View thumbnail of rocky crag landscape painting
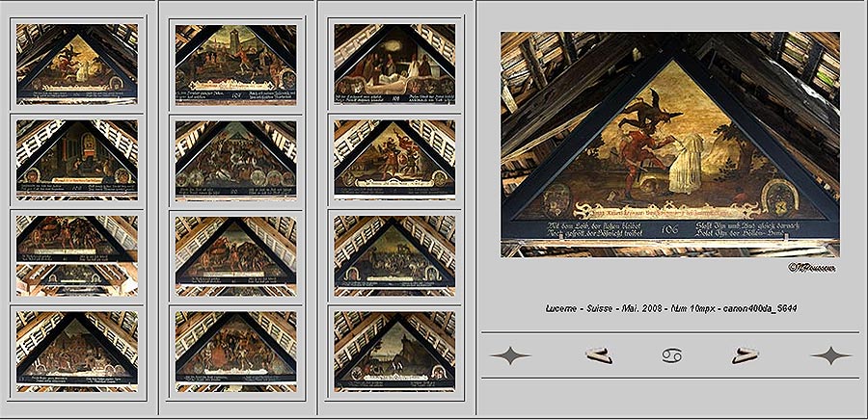This screenshot has width=868, height=420. [394, 351]
